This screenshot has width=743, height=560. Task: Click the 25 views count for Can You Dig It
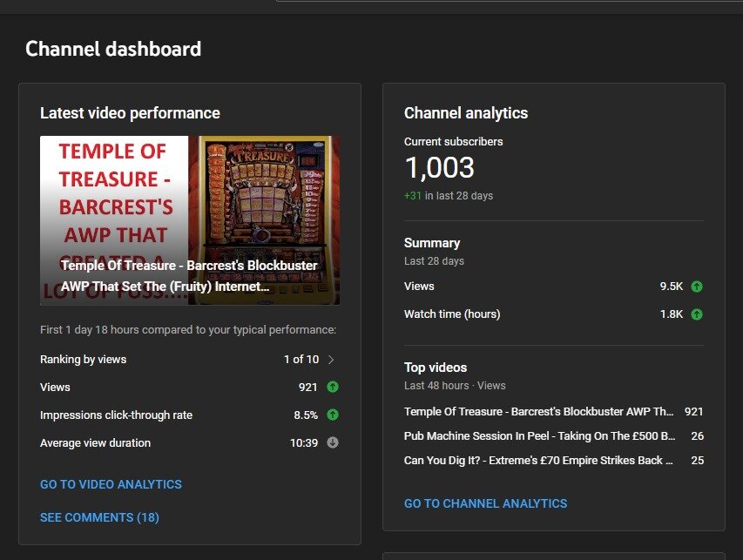click(x=697, y=461)
